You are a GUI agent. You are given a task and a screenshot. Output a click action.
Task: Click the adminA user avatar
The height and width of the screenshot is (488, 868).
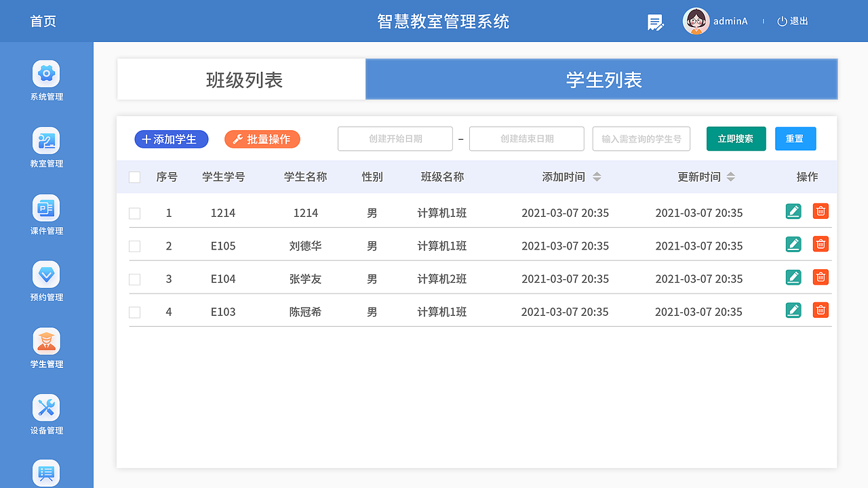click(696, 21)
